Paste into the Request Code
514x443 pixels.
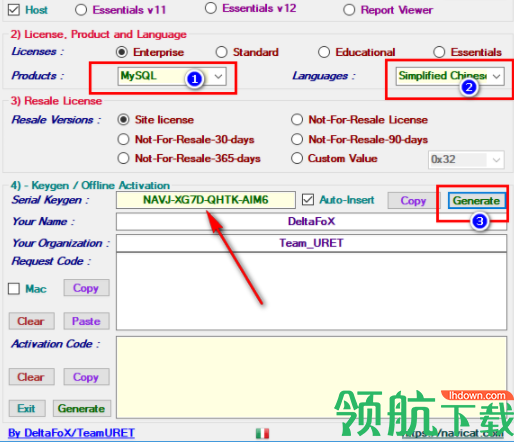point(86,321)
